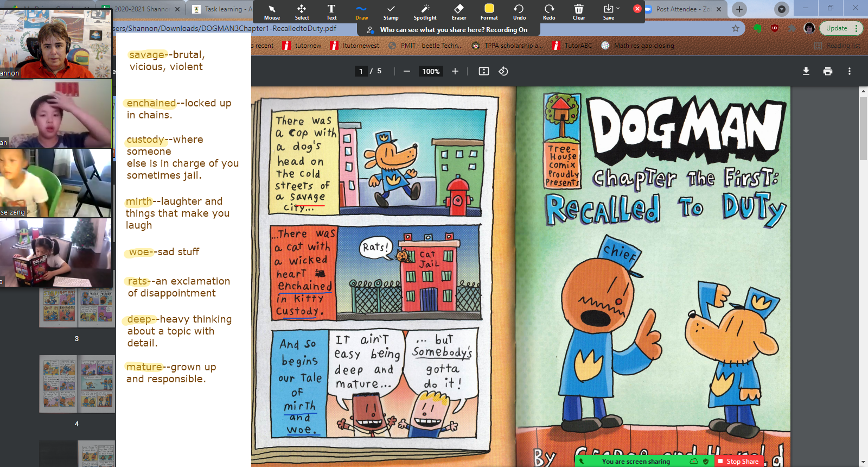Redo the annotation
This screenshot has height=467, width=868.
coord(549,11)
